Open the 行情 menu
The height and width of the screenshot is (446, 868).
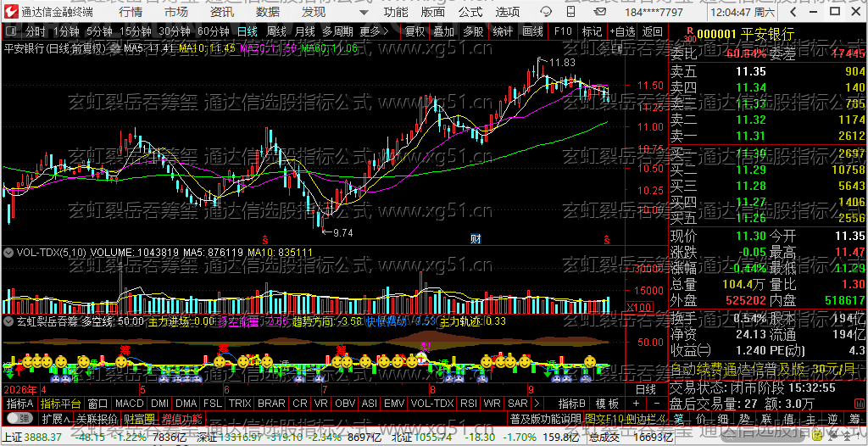[x=131, y=12]
